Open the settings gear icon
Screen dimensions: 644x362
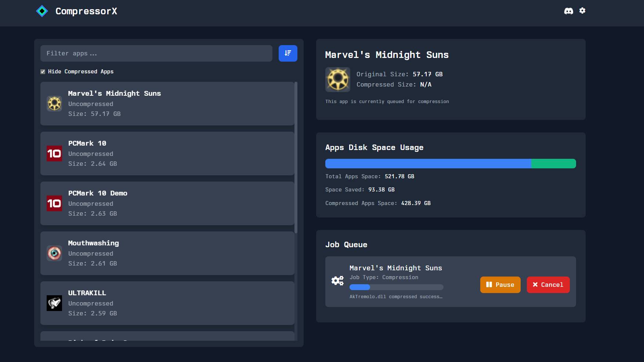pos(582,11)
